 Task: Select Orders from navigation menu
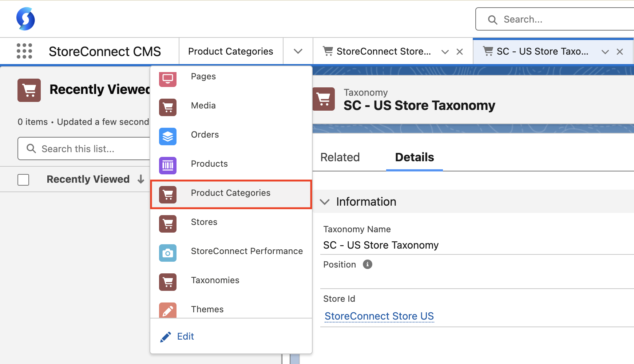[231, 136]
